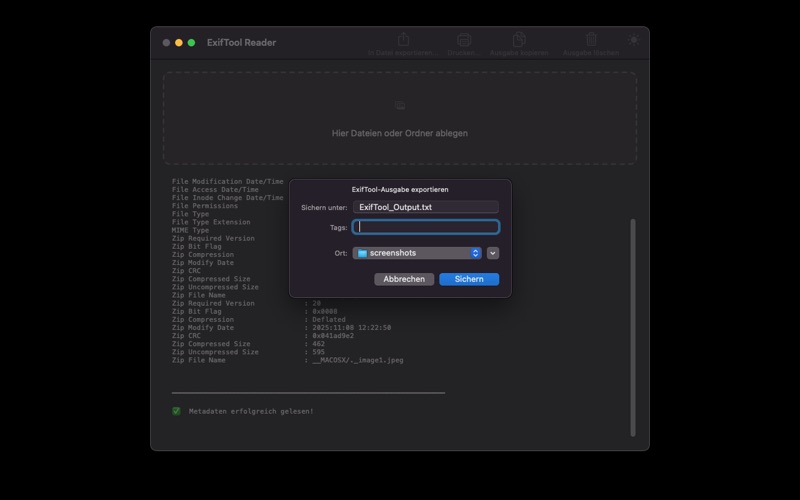Click the blue screenshots folder icon
The image size is (800, 500).
(x=362, y=253)
